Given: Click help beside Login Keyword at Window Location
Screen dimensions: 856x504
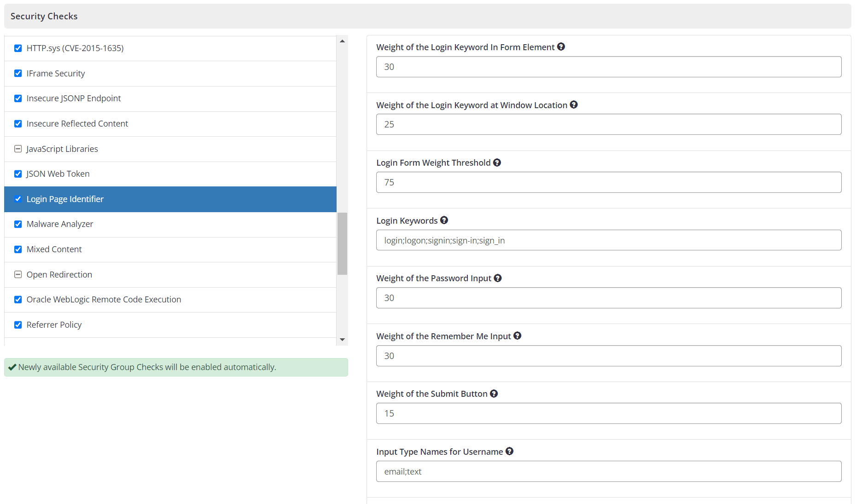Looking at the screenshot, I should coord(574,104).
